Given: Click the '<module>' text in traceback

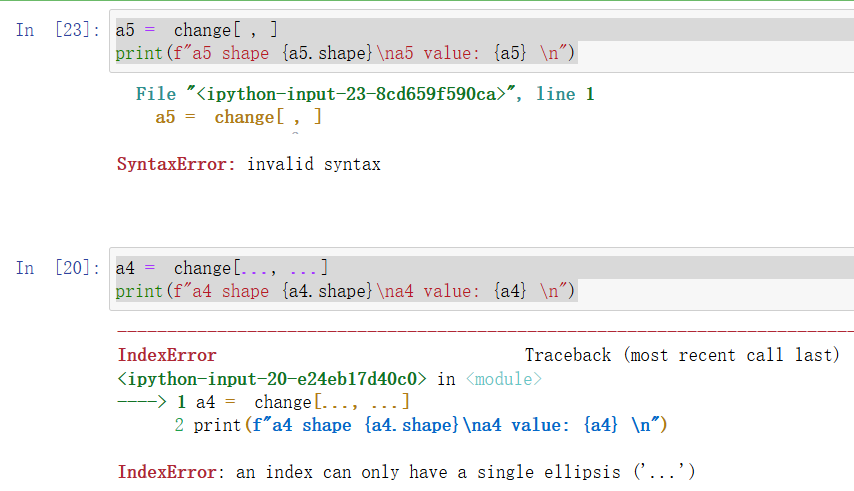Looking at the screenshot, I should [x=504, y=379].
